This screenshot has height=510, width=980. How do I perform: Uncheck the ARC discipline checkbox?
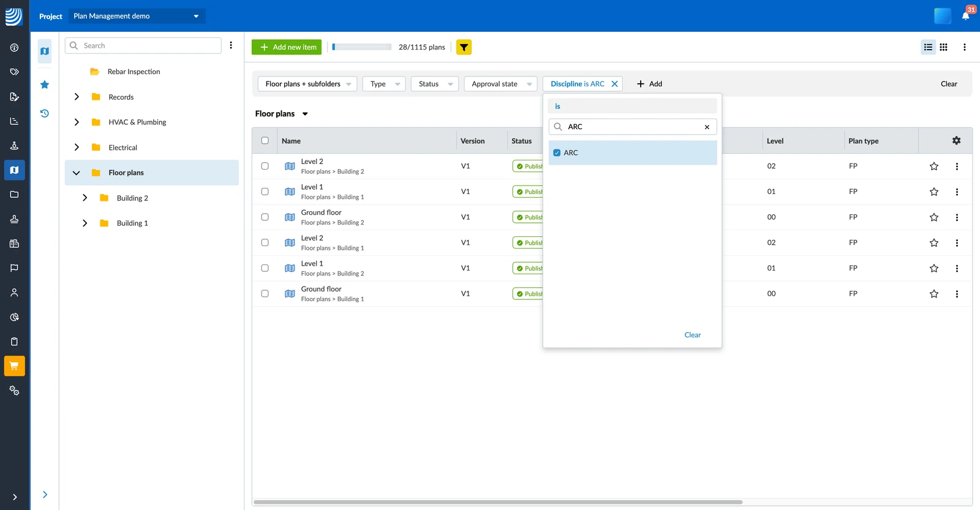(557, 153)
